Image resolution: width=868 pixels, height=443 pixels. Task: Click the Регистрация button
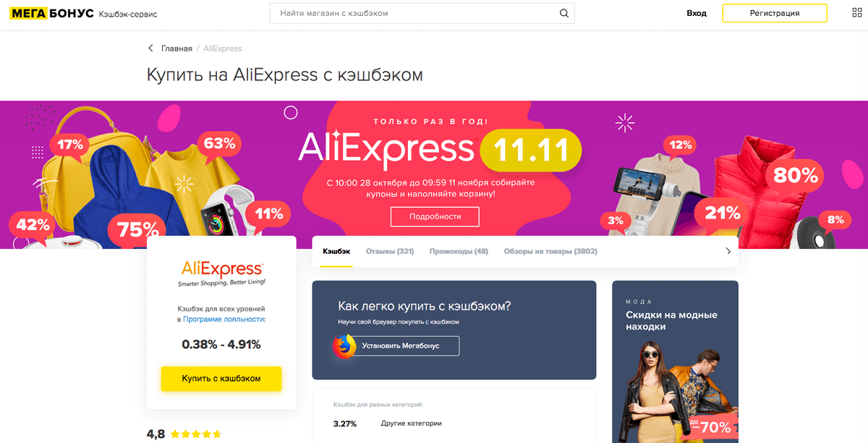[x=775, y=13]
